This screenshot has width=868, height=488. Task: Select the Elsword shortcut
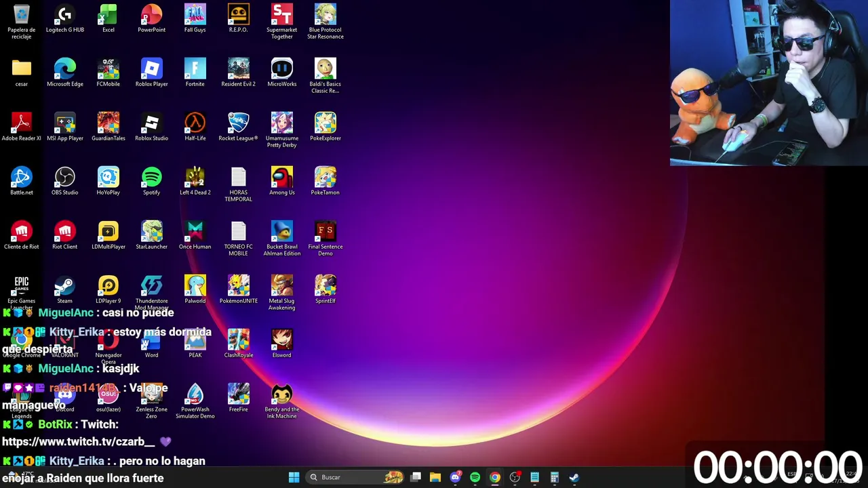point(281,344)
